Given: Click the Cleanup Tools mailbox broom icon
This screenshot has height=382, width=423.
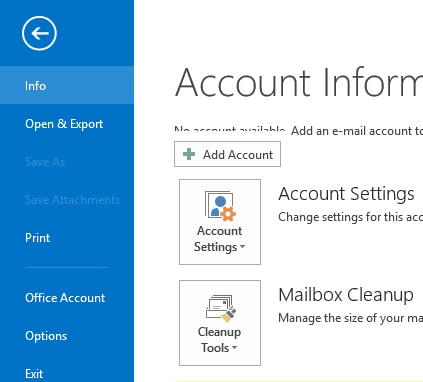Looking at the screenshot, I should point(220,308).
